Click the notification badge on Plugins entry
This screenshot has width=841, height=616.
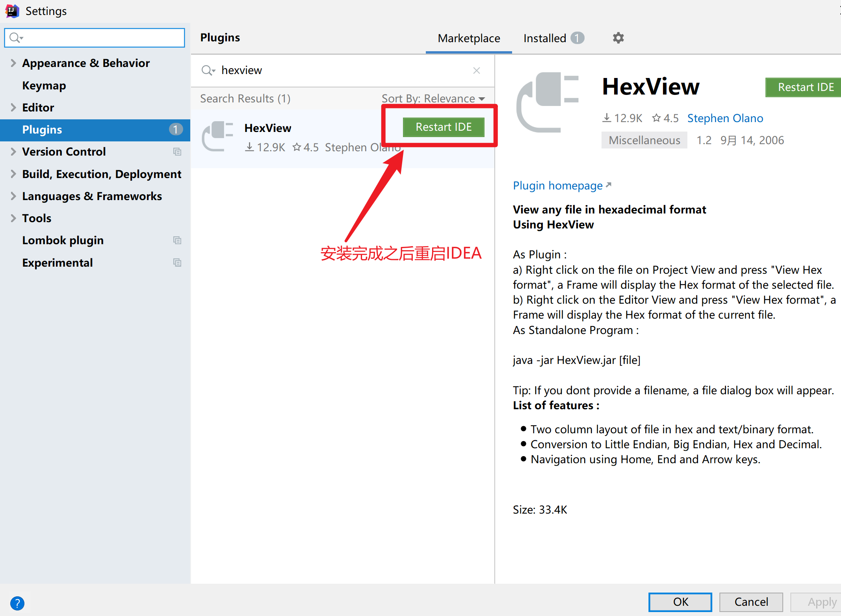176,129
